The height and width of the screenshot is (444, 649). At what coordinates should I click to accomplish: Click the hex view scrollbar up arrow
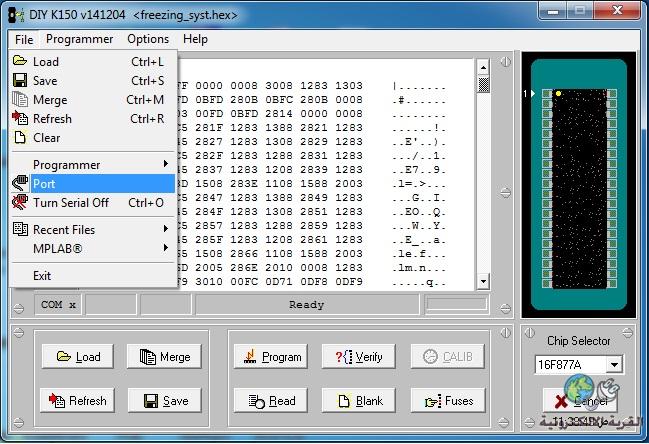(483, 67)
